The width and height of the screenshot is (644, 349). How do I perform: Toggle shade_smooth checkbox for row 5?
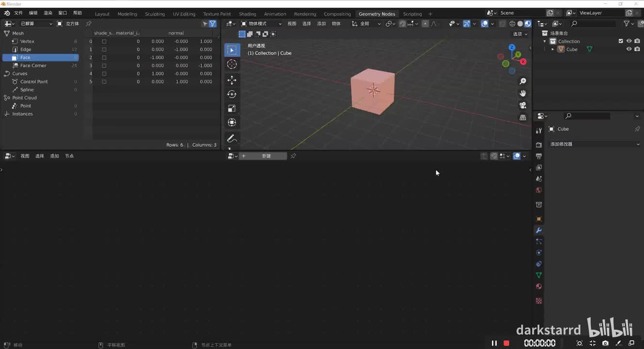pyautogui.click(x=104, y=81)
